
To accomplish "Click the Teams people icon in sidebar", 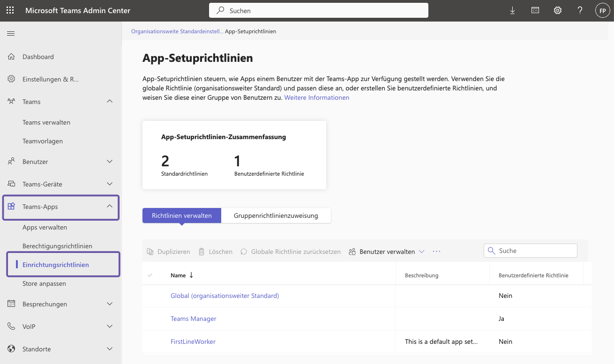I will click(12, 102).
